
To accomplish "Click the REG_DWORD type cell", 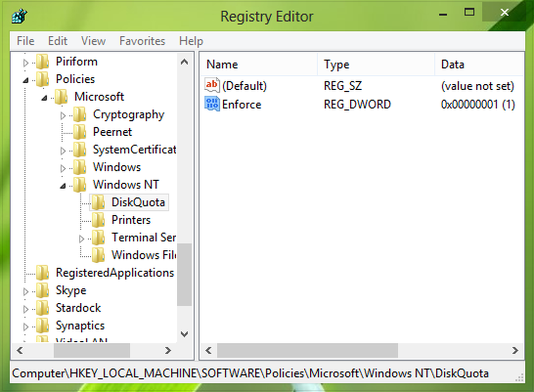I will [357, 104].
